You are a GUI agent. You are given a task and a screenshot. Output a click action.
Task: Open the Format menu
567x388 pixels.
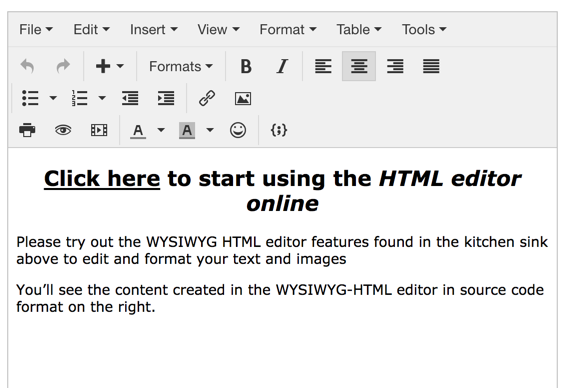coord(288,30)
